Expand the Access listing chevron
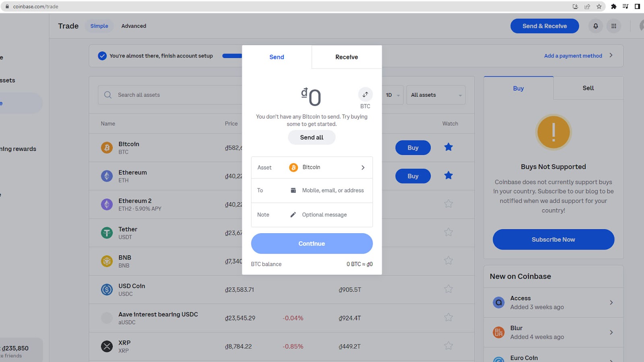The height and width of the screenshot is (362, 644). 611,302
